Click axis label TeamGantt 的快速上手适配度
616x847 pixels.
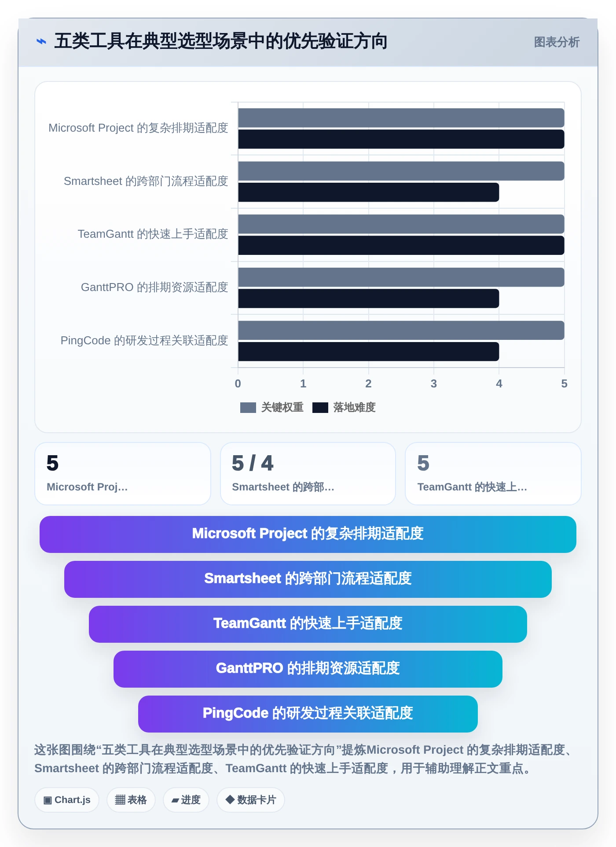(153, 234)
